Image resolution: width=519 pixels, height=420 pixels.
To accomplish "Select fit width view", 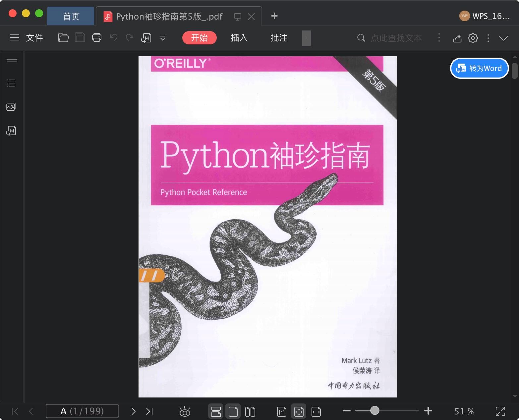I will pyautogui.click(x=316, y=412).
